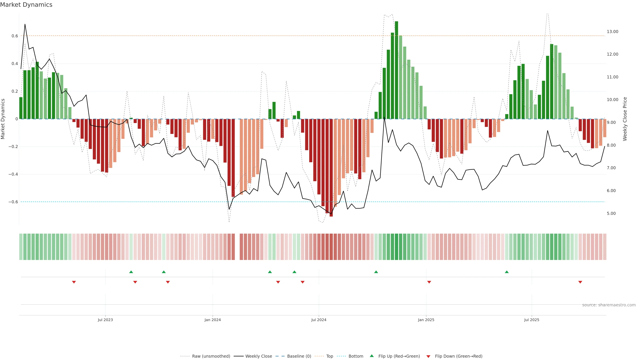Click the first green flip-up marker

tap(131, 272)
